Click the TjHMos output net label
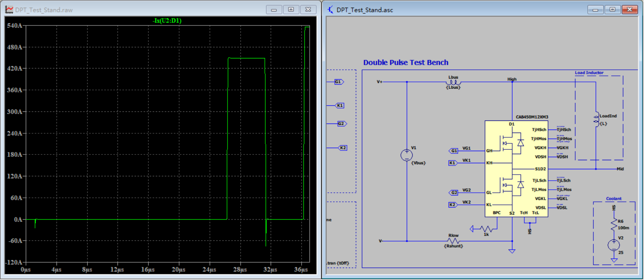Viewport: 644px width, 280px height. coord(564,139)
